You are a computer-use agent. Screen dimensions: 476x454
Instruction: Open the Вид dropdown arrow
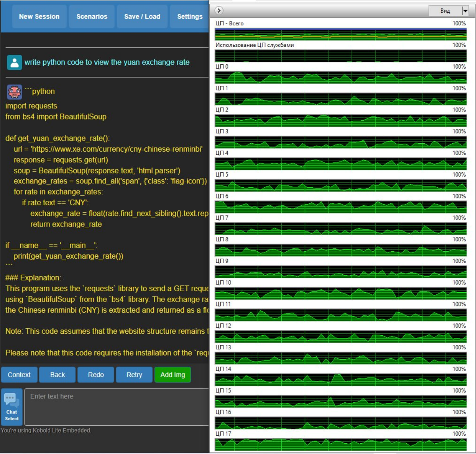(x=465, y=11)
